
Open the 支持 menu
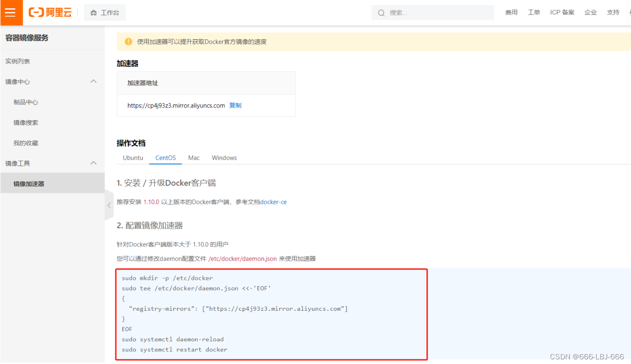pos(613,13)
